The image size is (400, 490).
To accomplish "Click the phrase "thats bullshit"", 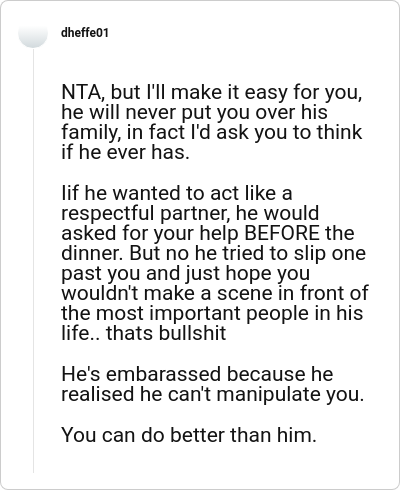I will point(166,333).
